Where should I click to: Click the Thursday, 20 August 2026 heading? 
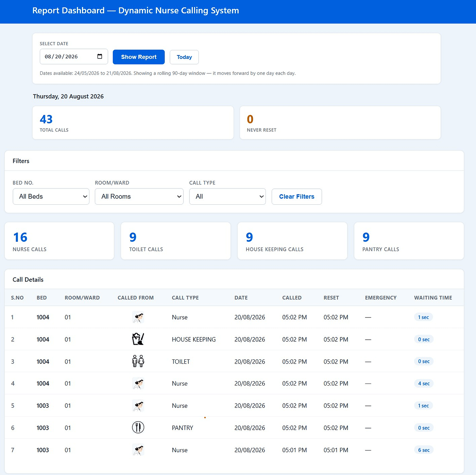tap(68, 97)
